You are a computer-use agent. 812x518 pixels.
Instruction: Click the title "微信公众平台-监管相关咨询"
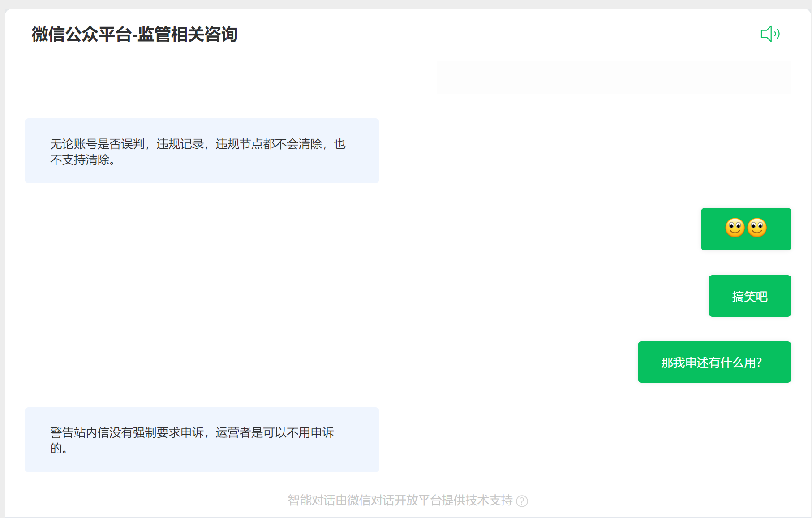coord(134,35)
